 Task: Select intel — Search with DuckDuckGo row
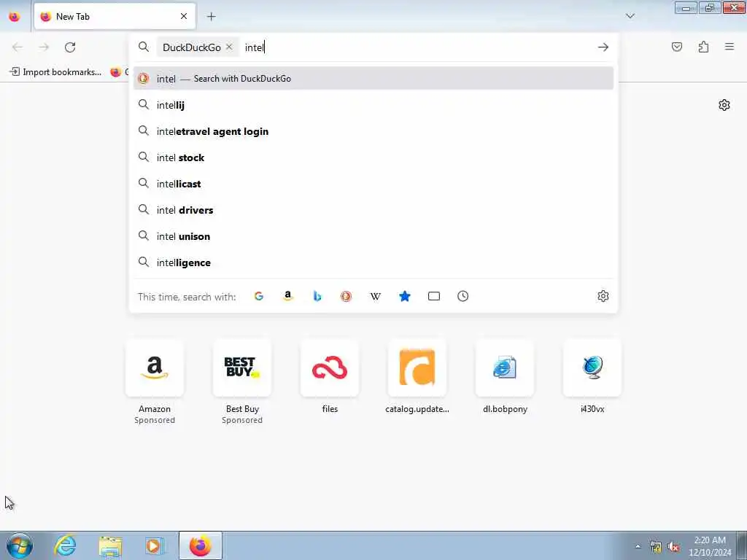click(x=373, y=79)
